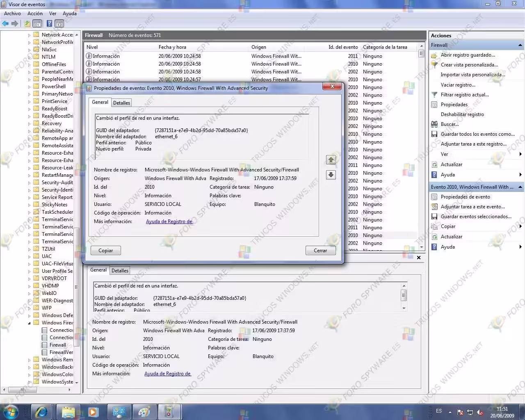525x420 pixels.
Task: Launch Internet Explorer from the taskbar
Action: (41, 412)
